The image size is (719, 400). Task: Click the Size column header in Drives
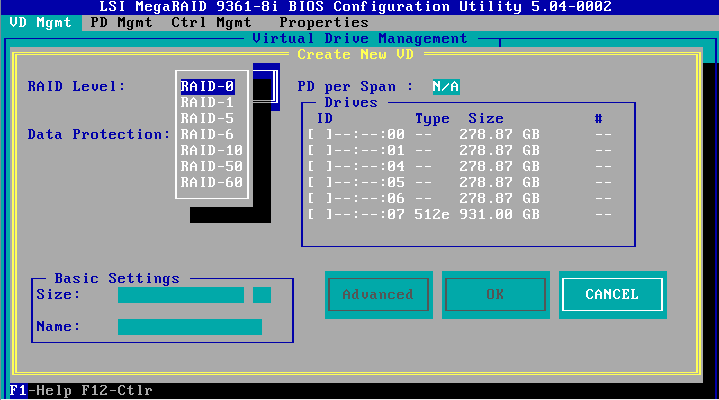point(486,119)
